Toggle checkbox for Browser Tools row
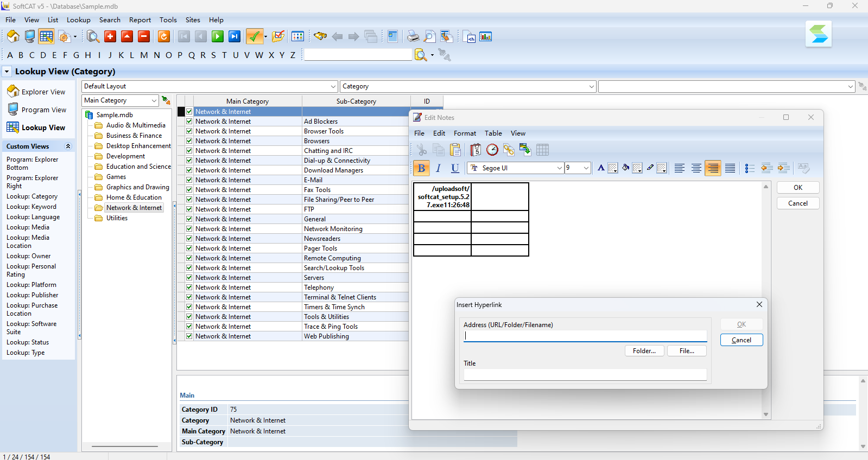868x460 pixels. tap(189, 131)
